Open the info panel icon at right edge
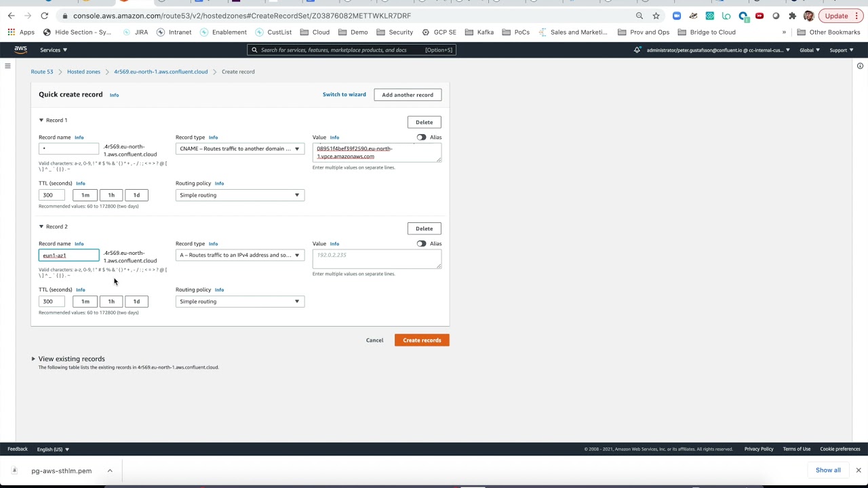The image size is (868, 488). click(x=860, y=66)
